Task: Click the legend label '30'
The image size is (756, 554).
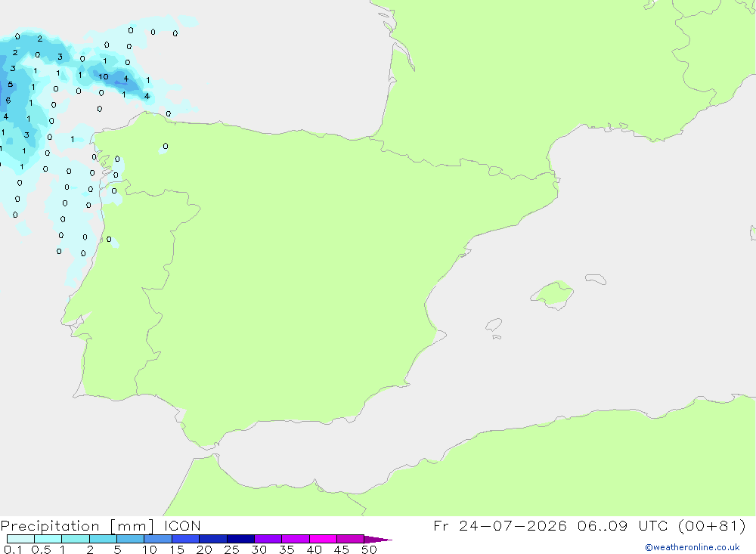Action: coord(259,549)
